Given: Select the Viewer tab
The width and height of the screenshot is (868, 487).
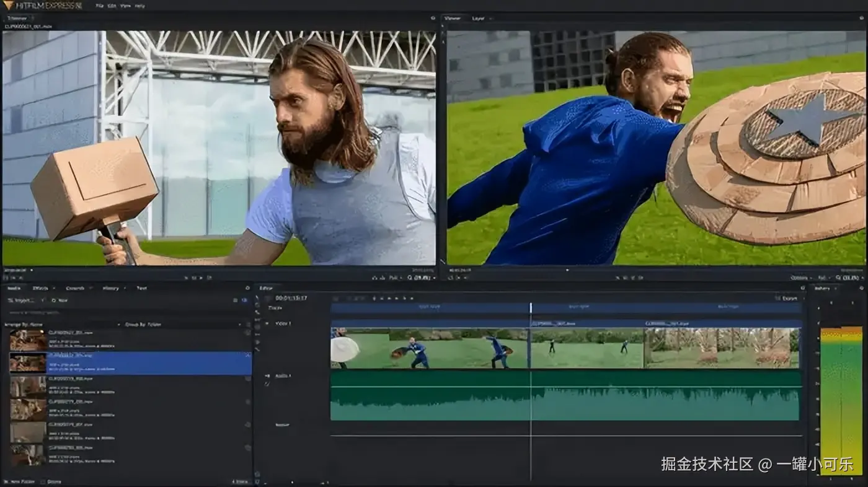Looking at the screenshot, I should click(x=453, y=19).
